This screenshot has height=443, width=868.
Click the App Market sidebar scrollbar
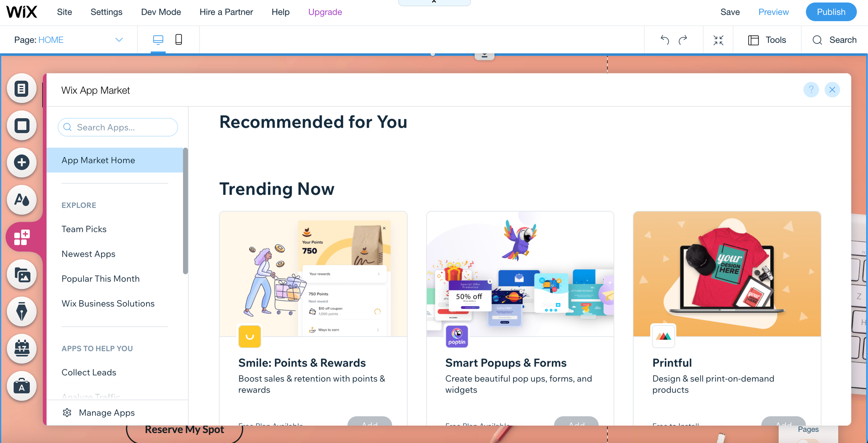[186, 211]
